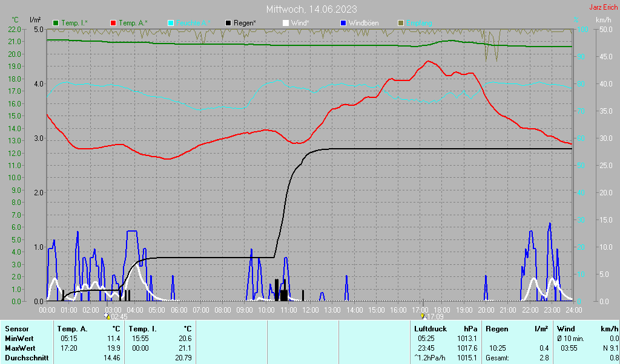This screenshot has width=620, height=364.
Task: Select the 'Regen*' legend label
Action: [245, 24]
